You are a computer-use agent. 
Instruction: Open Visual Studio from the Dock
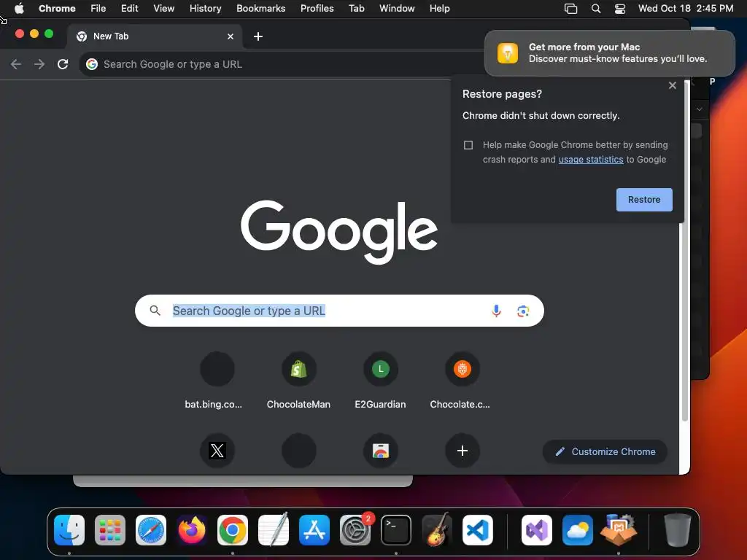coord(537,530)
